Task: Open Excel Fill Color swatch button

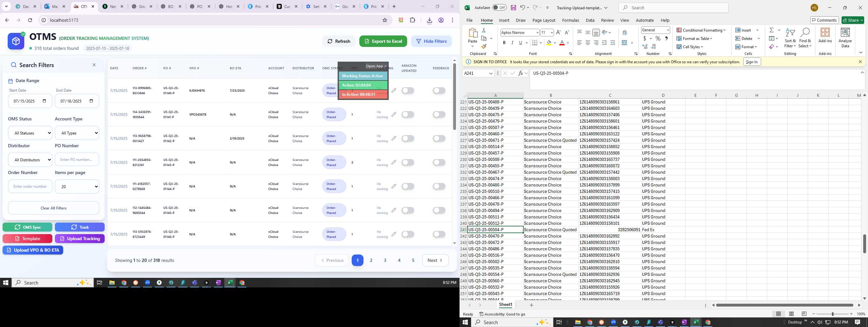Action: [x=549, y=43]
